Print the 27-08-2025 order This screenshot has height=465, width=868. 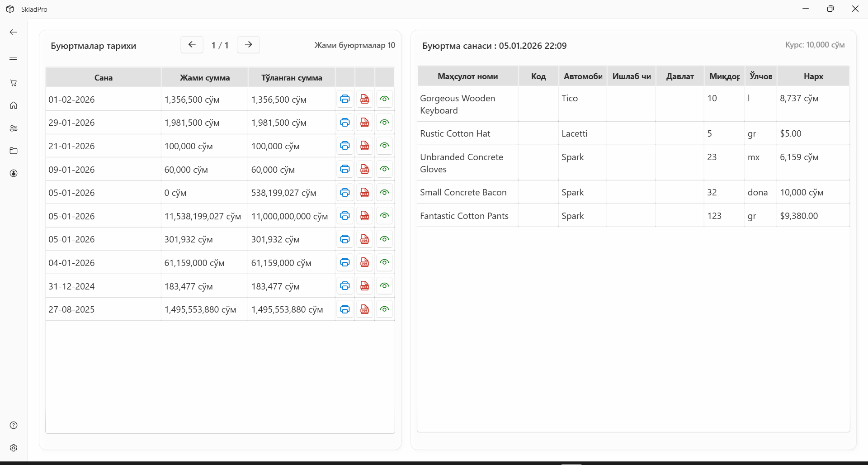(345, 309)
